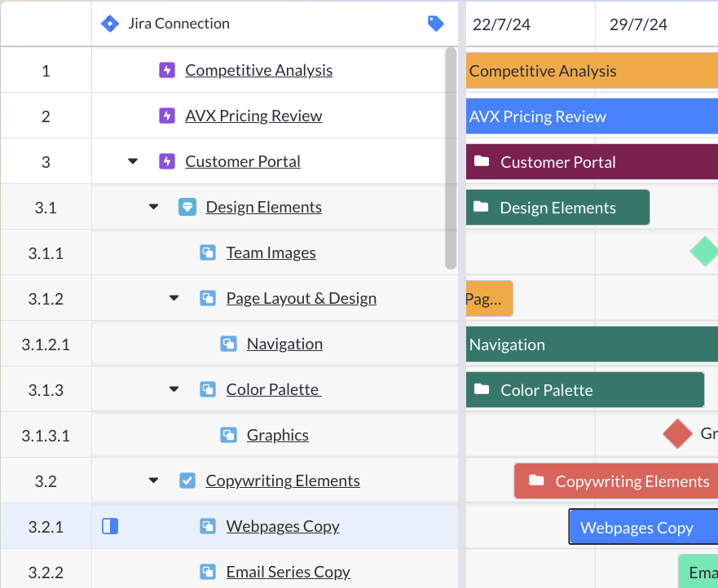Collapse the Copywriting Elements group

pyautogui.click(x=153, y=480)
